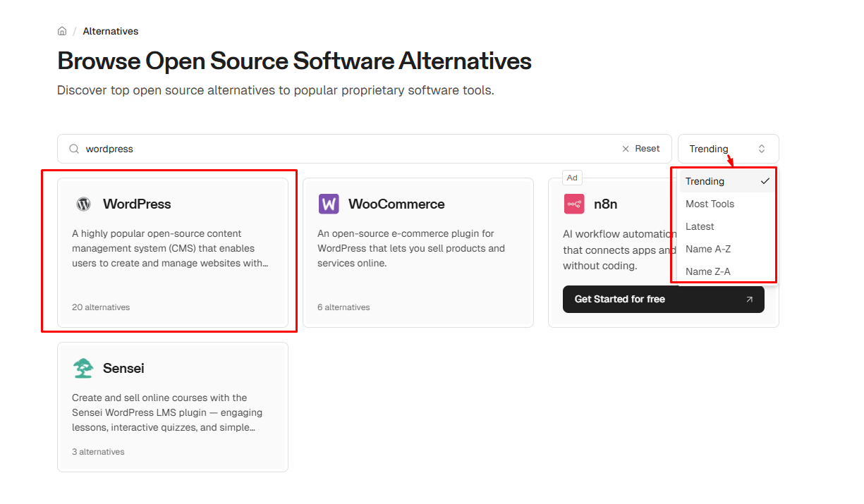Viewport: 864px width, 504px height.
Task: Click the pink n8n logo icon
Action: [x=574, y=204]
